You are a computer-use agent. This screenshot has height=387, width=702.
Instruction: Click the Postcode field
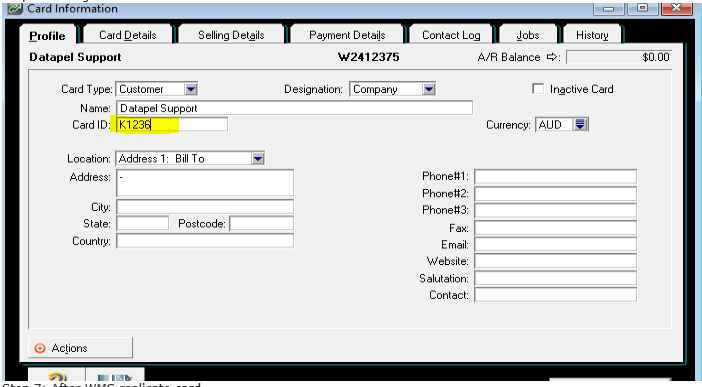coord(261,224)
